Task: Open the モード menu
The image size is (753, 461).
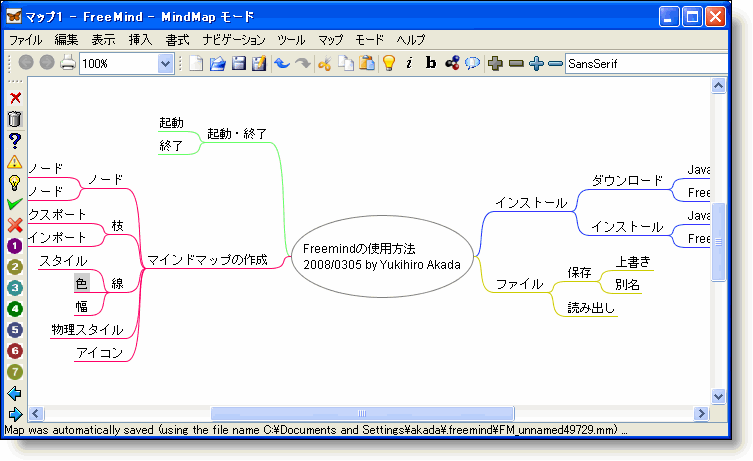Action: pyautogui.click(x=369, y=40)
